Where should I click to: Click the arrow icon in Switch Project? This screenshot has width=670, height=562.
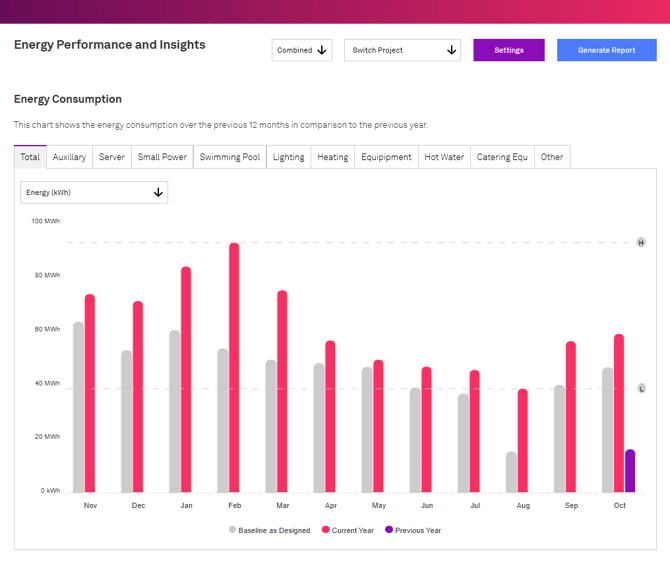pos(451,50)
